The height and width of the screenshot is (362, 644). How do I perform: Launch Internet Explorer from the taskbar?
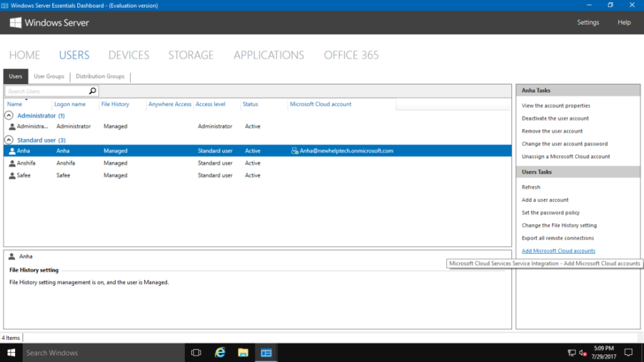click(220, 353)
